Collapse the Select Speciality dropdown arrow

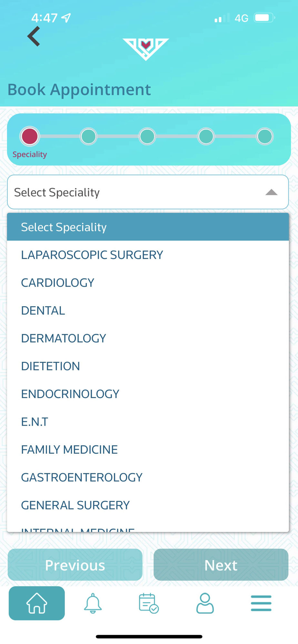[x=271, y=192]
